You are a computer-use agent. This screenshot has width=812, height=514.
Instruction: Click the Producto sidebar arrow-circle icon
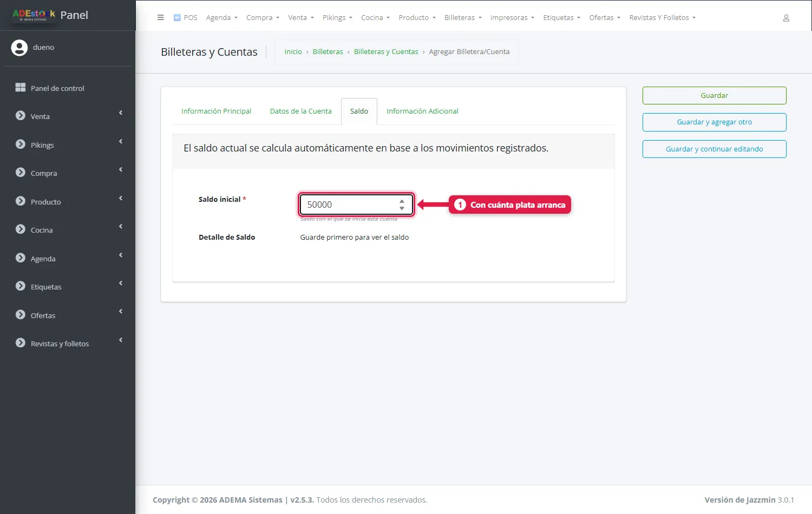point(21,201)
